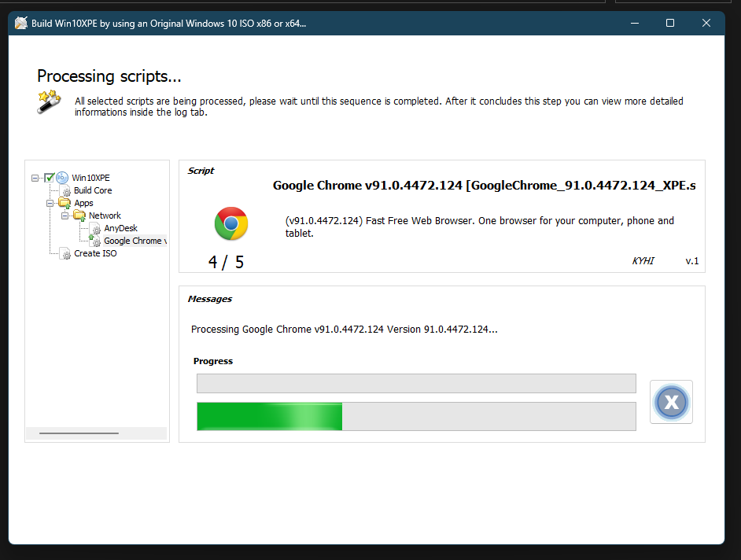Collapse the Apps folder node
Viewport: 741px width, 560px height.
50,203
